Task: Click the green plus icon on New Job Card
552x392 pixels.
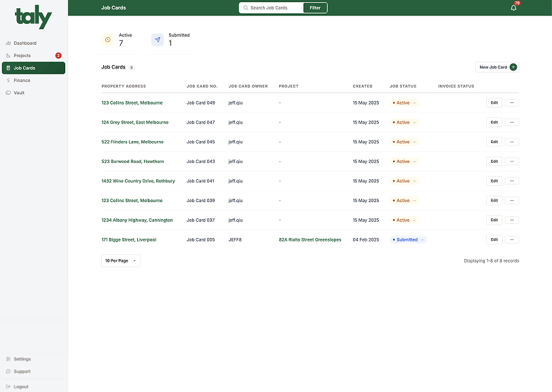Action: [513, 67]
